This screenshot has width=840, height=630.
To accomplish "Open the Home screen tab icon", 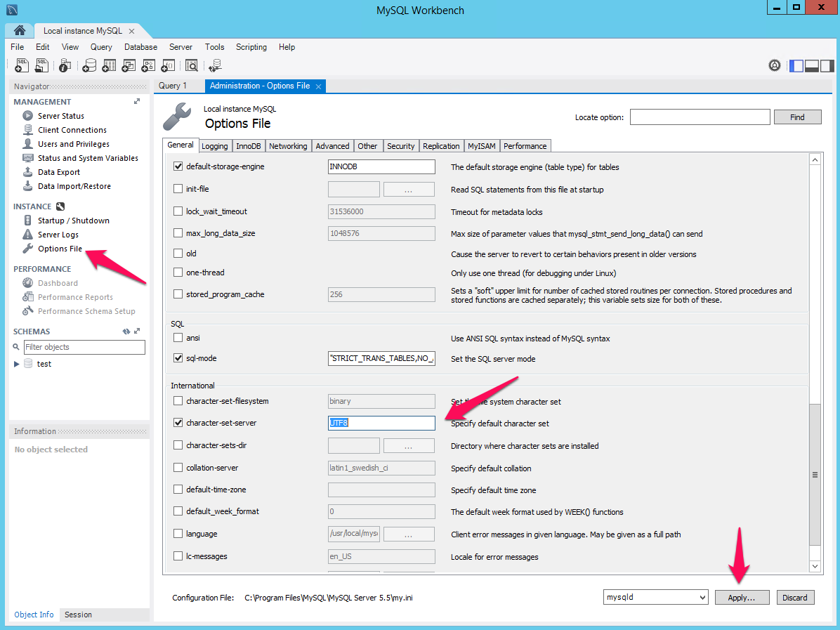I will point(20,30).
